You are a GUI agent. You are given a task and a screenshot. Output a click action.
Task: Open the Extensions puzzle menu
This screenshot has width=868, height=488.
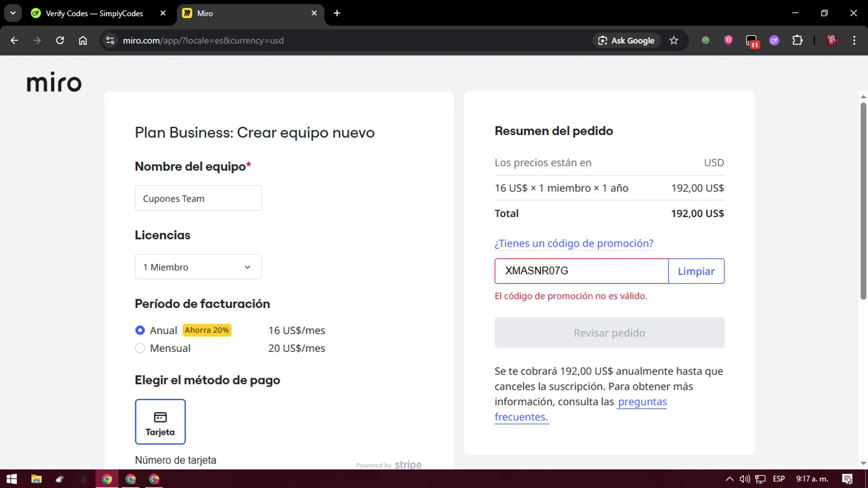[797, 41]
